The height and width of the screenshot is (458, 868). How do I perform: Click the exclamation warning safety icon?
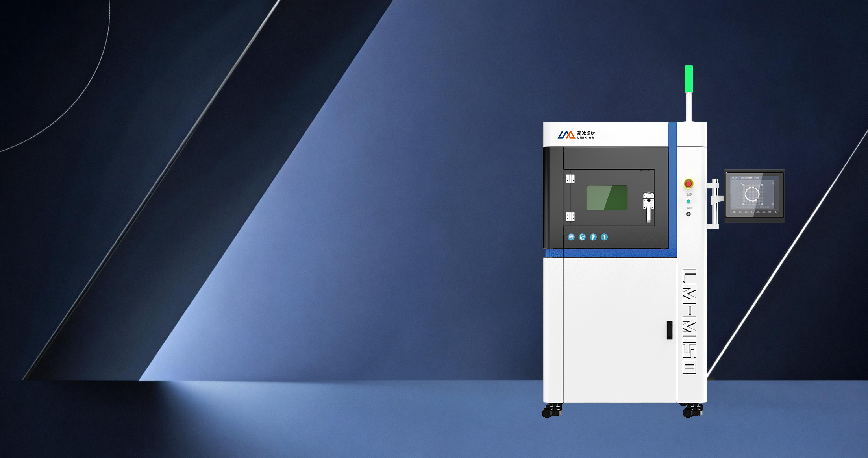pyautogui.click(x=604, y=237)
